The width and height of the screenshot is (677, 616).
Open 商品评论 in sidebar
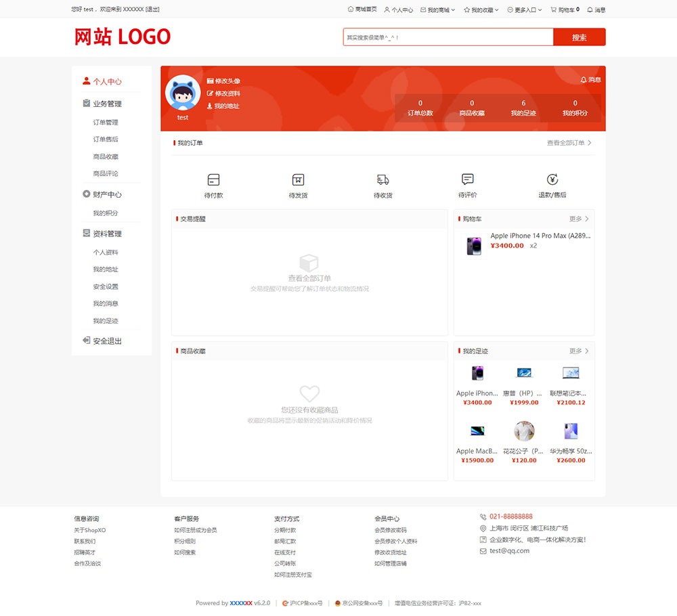coord(106,173)
